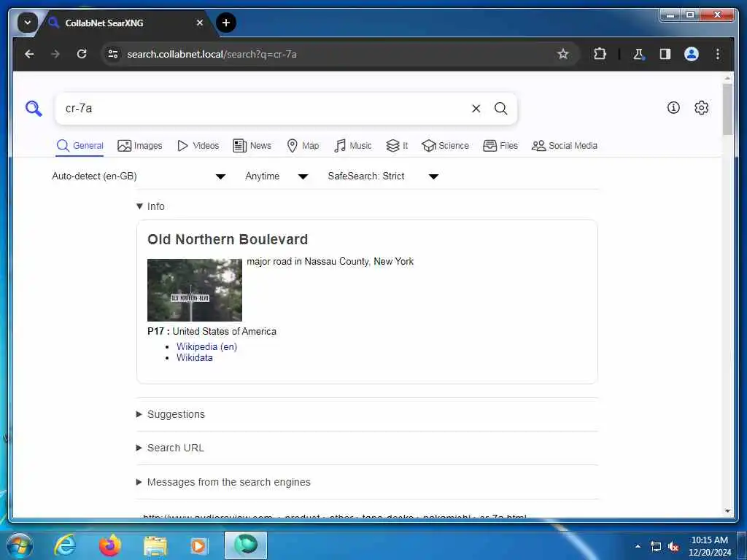Reload the page
Image resolution: width=747 pixels, height=560 pixels.
(x=82, y=54)
